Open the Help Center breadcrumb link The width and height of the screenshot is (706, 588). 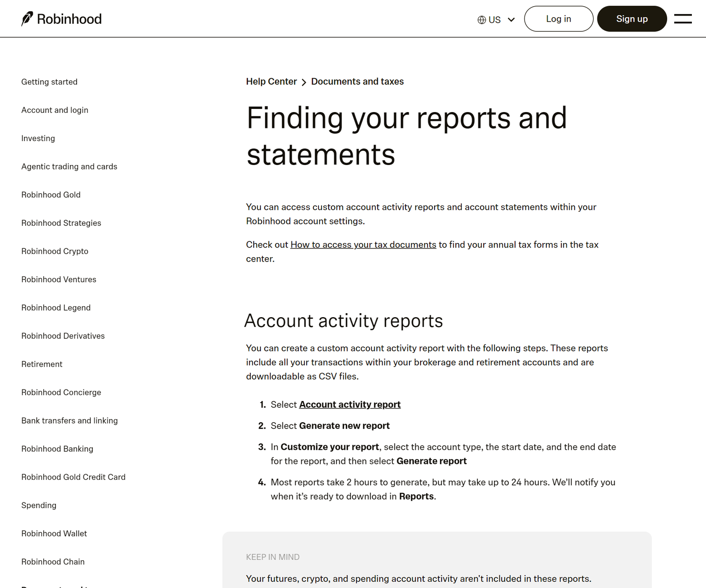tap(271, 82)
